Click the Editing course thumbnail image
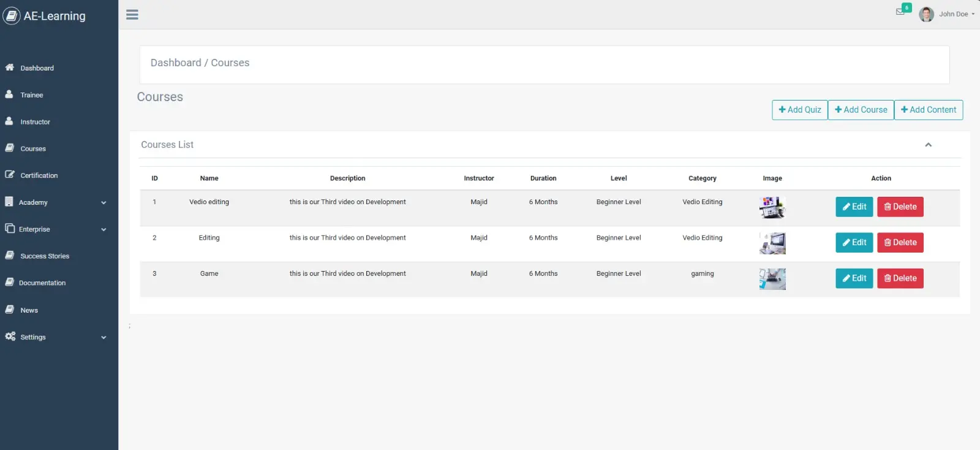Image resolution: width=980 pixels, height=450 pixels. click(772, 243)
